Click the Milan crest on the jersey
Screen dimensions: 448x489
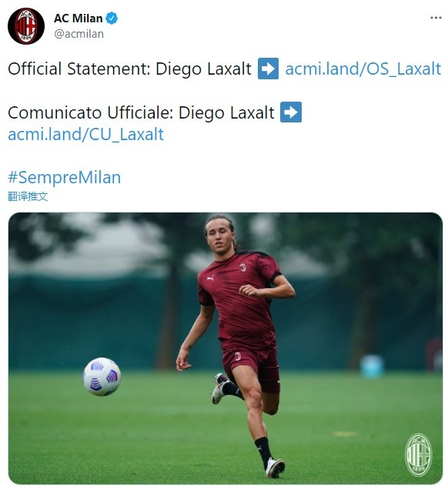point(243,267)
